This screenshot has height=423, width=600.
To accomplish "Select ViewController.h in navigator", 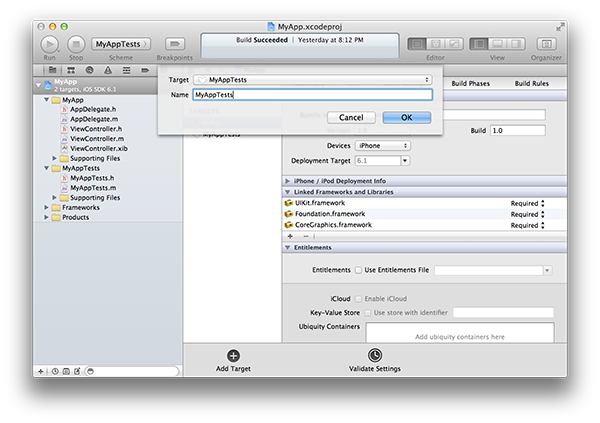I will pos(96,129).
